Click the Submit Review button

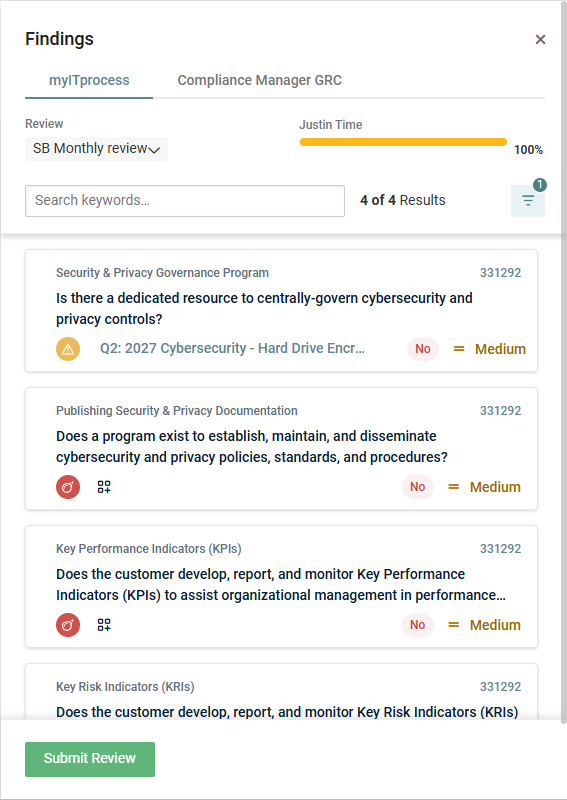pyautogui.click(x=90, y=759)
